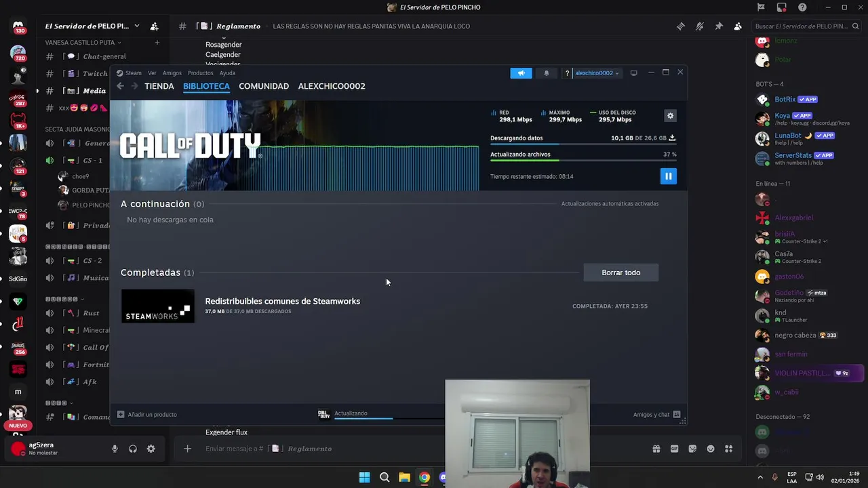Image resolution: width=868 pixels, height=488 pixels.
Task: Open Windows taskbar search
Action: 384,477
